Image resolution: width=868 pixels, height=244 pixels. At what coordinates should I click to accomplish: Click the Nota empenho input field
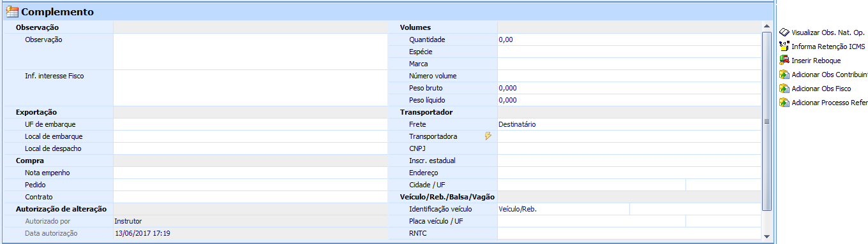pos(250,173)
